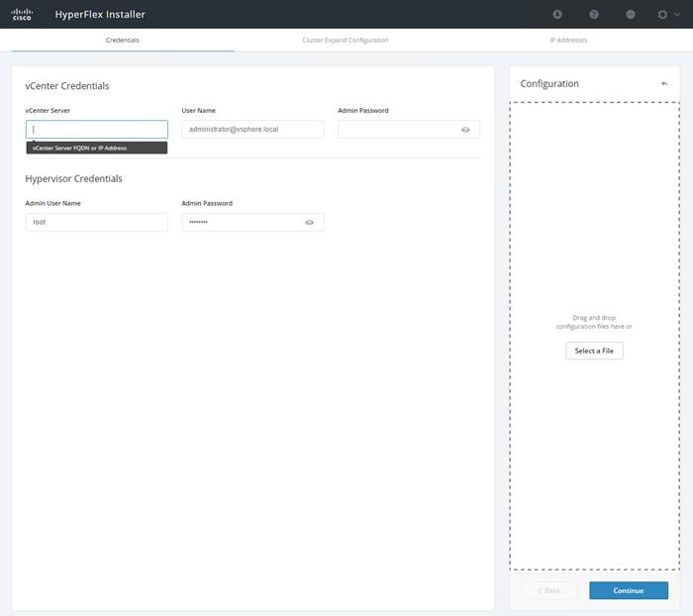Click the Hypervisor Credentials heading
The height and width of the screenshot is (616, 693).
74,178
